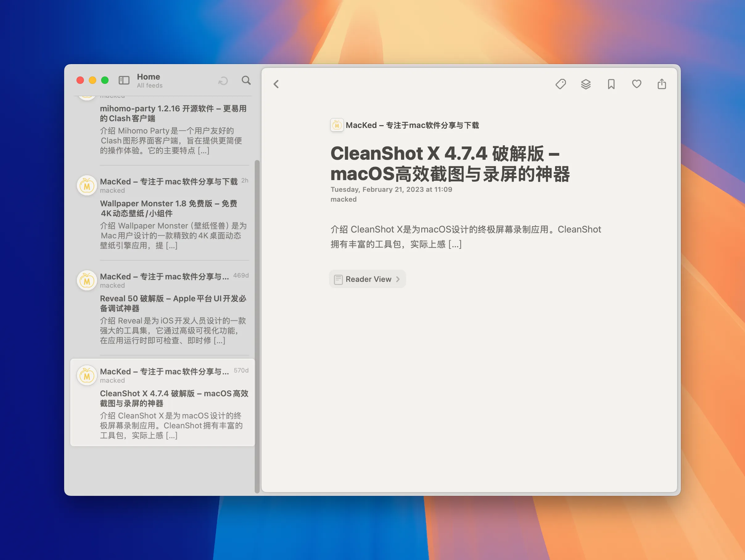Click the 2h timestamp on Wallpaper Monster item
This screenshot has width=745, height=560.
(245, 180)
